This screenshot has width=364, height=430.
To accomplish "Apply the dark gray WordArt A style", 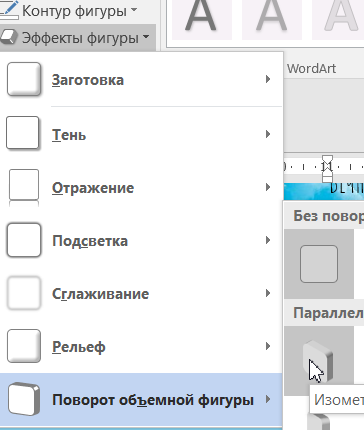I will click(201, 17).
